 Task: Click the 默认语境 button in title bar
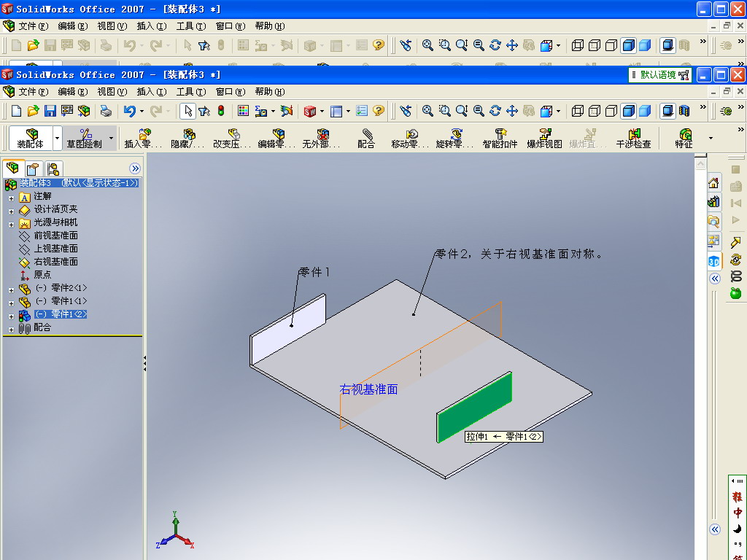pos(659,75)
